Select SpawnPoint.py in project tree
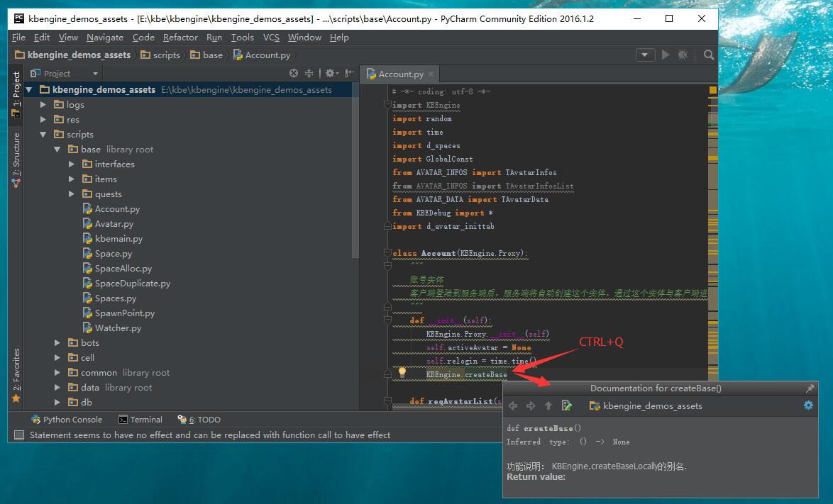Image resolution: width=833 pixels, height=504 pixels. click(x=124, y=313)
